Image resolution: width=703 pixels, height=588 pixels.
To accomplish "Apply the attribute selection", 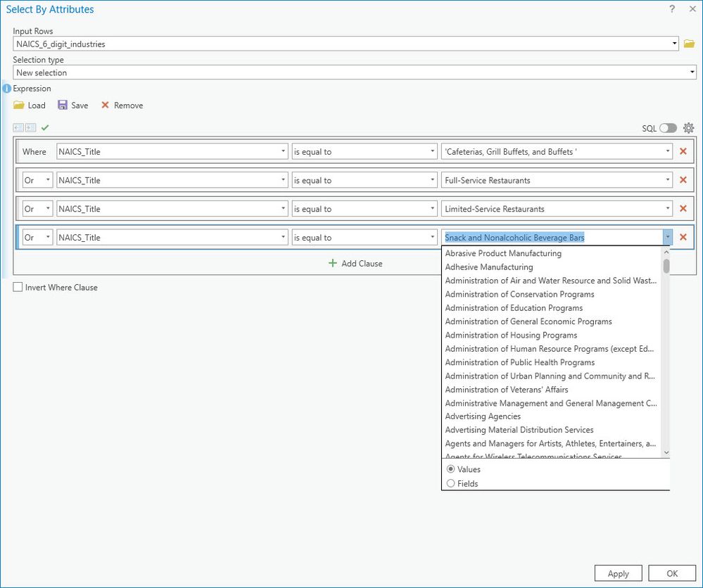I will pyautogui.click(x=617, y=573).
